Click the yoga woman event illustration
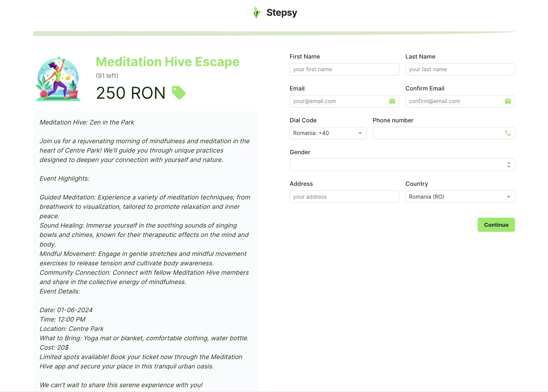 [x=58, y=79]
